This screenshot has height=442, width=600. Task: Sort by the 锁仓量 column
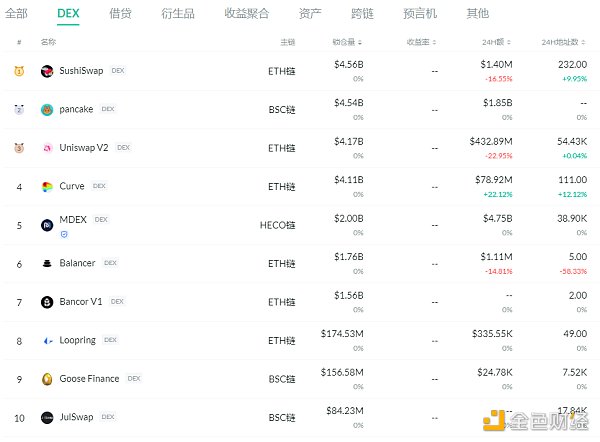pyautogui.click(x=347, y=42)
